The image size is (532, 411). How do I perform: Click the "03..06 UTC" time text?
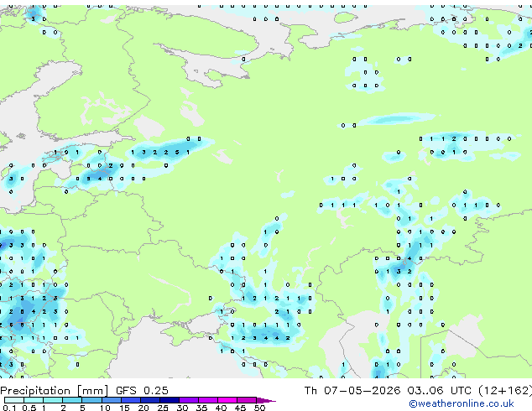coord(440,391)
